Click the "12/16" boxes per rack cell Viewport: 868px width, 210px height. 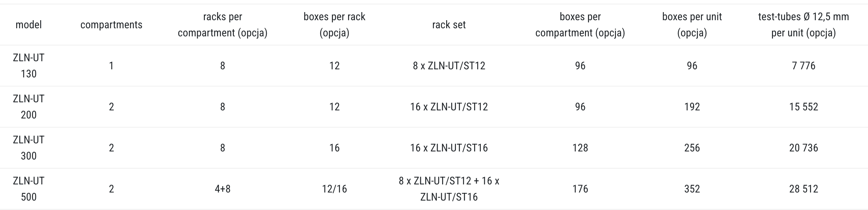click(x=334, y=189)
